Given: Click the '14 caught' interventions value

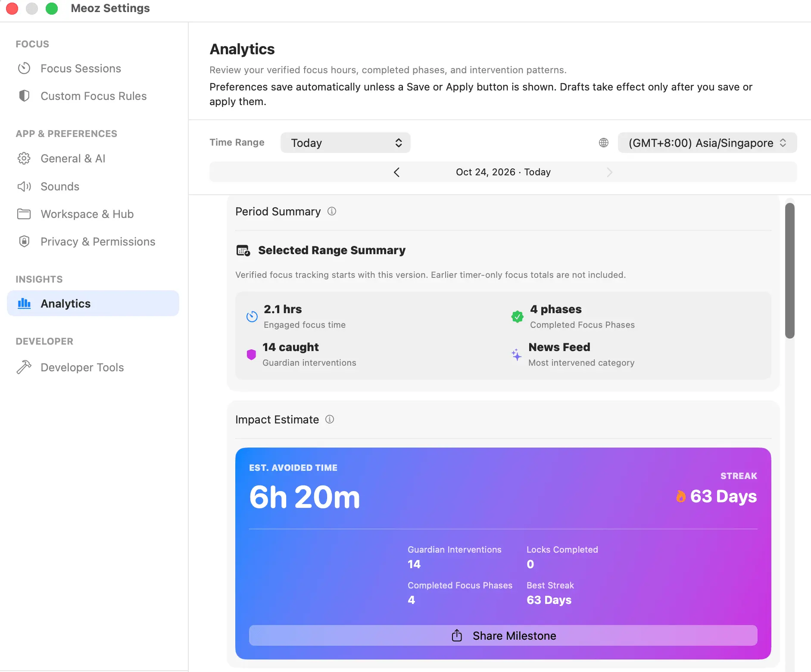Looking at the screenshot, I should point(291,347).
